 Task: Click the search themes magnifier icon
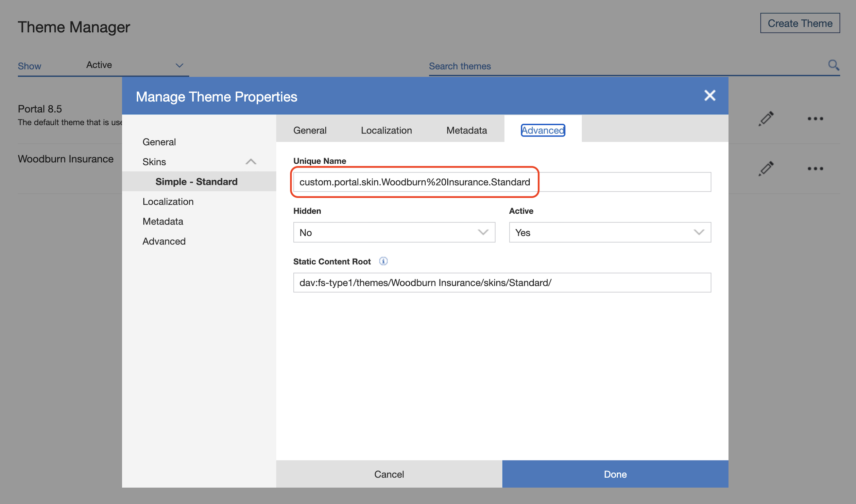pyautogui.click(x=833, y=65)
